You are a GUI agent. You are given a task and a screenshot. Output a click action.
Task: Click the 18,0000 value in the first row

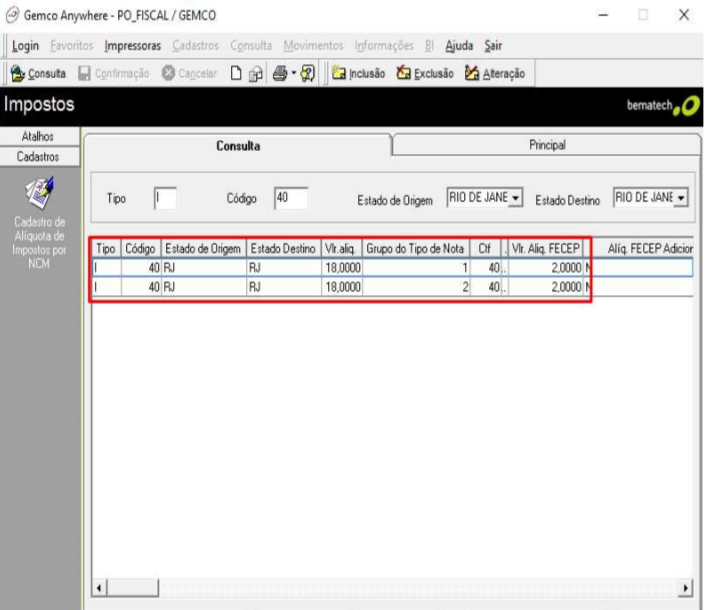point(343,268)
